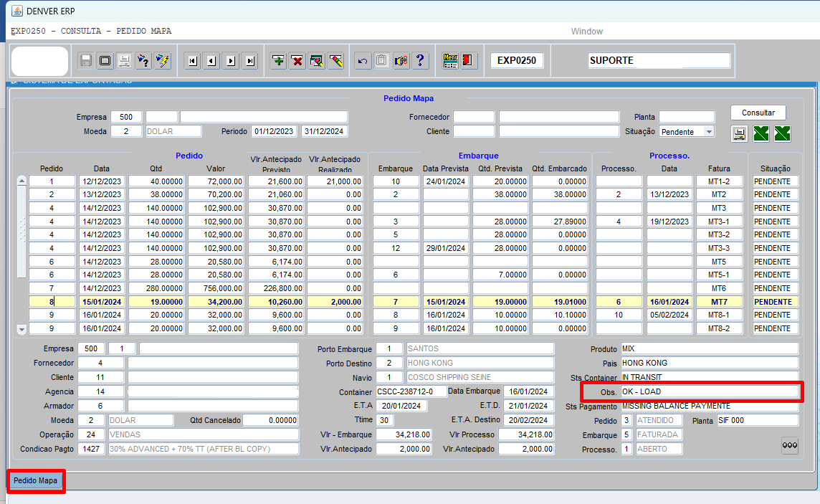Open help with the question mark icon
This screenshot has width=820, height=504.
[x=420, y=61]
